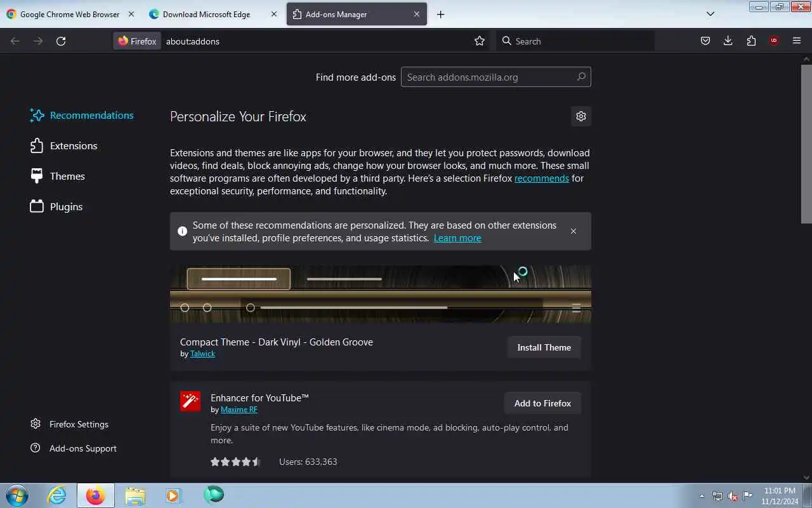Open File Explorer from the taskbar
812x508 pixels.
click(134, 495)
